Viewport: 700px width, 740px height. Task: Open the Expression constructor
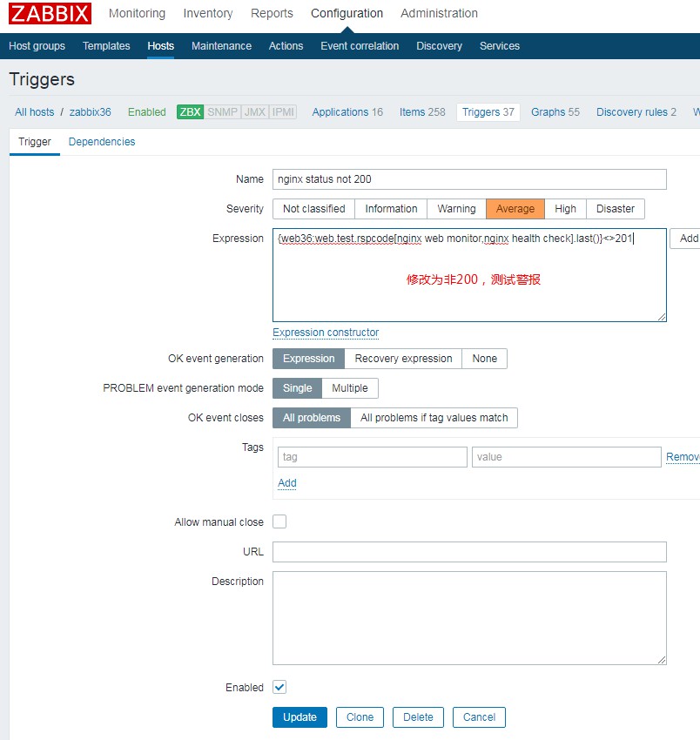(326, 333)
